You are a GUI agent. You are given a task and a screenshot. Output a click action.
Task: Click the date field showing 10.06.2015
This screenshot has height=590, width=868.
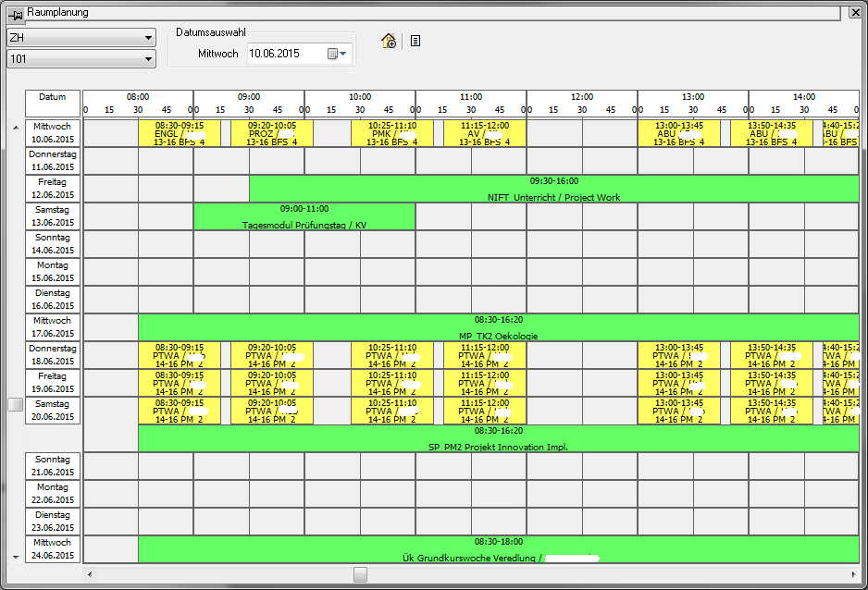pyautogui.click(x=285, y=55)
